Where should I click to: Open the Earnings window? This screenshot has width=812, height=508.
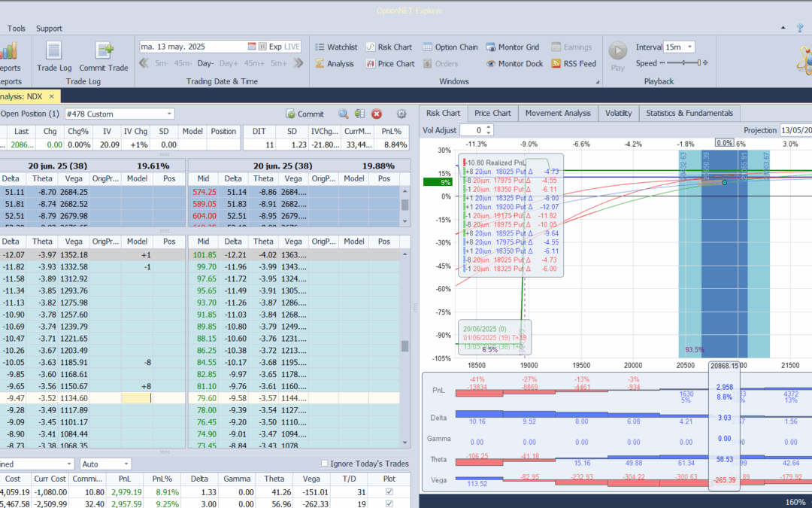click(x=571, y=47)
